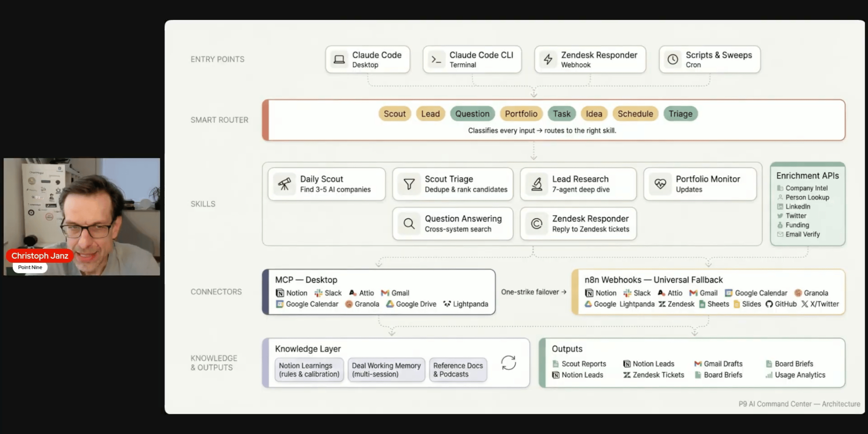This screenshot has width=868, height=434.
Task: Select the Question tag in Smart Router
Action: click(472, 114)
